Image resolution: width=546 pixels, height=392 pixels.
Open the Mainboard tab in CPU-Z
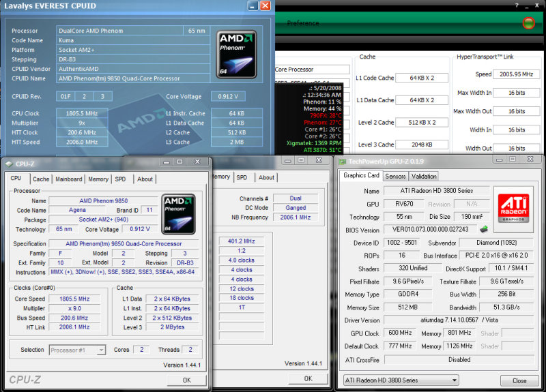point(69,179)
